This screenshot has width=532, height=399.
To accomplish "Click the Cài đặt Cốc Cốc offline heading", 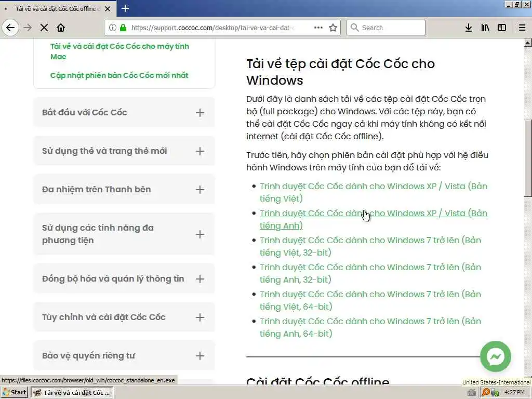I will pyautogui.click(x=317, y=381).
